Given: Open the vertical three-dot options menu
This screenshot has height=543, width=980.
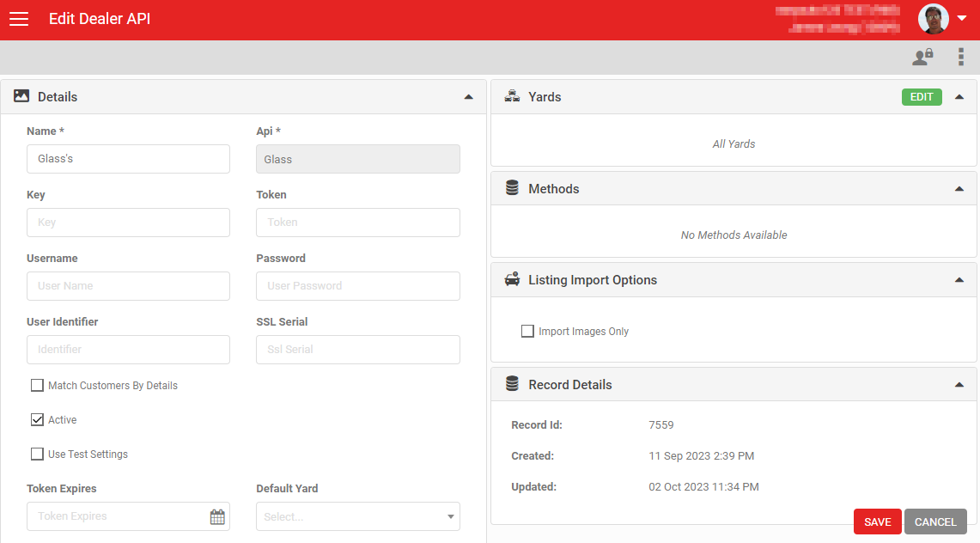Looking at the screenshot, I should [961, 58].
